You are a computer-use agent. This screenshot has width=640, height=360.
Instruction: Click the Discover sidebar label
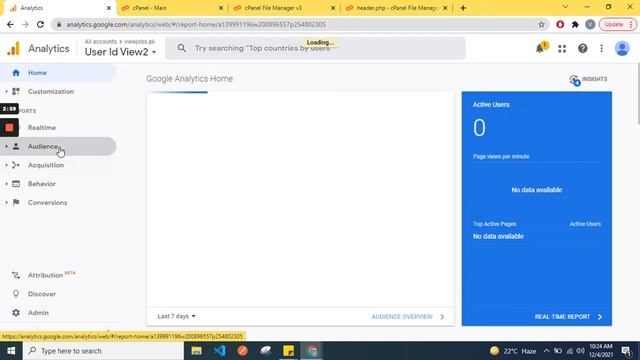point(42,294)
